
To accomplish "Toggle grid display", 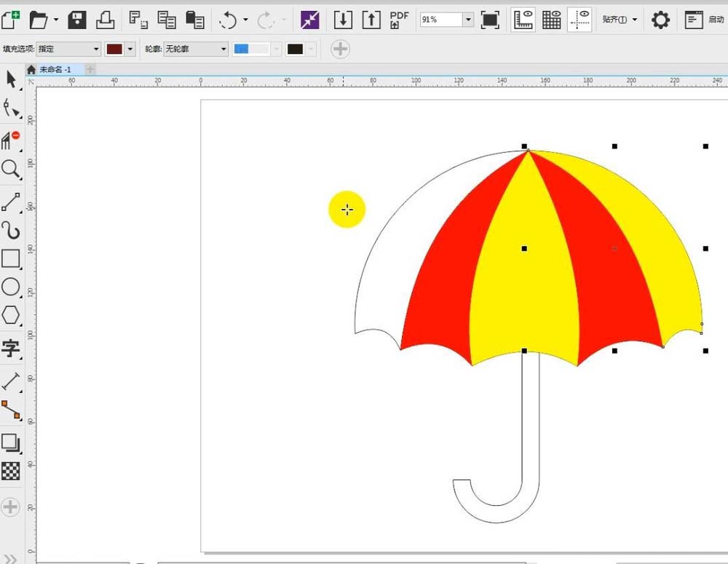I will (x=552, y=20).
